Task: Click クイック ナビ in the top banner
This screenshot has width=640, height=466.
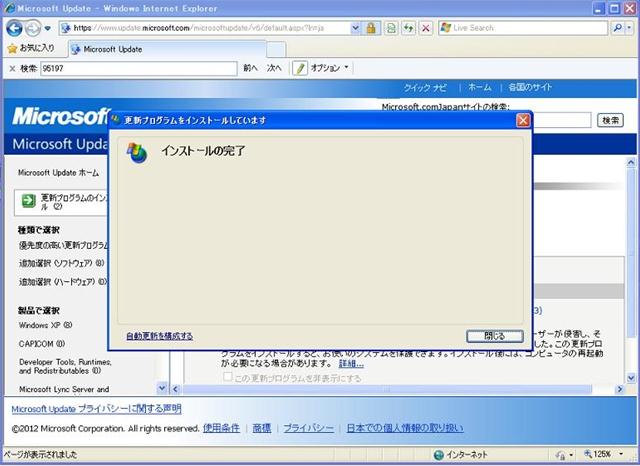Action: [x=425, y=88]
